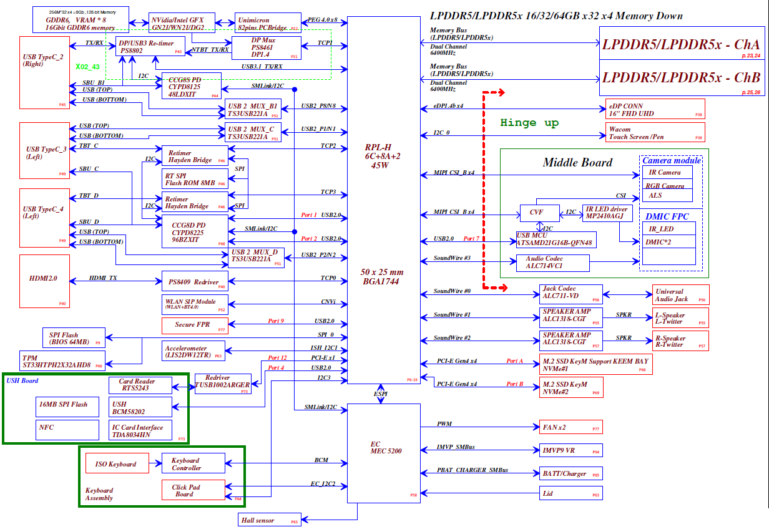Click the eDP CONN 16" FHD UHD box
Image resolution: width=769 pixels, height=532 pixels.
click(x=655, y=110)
